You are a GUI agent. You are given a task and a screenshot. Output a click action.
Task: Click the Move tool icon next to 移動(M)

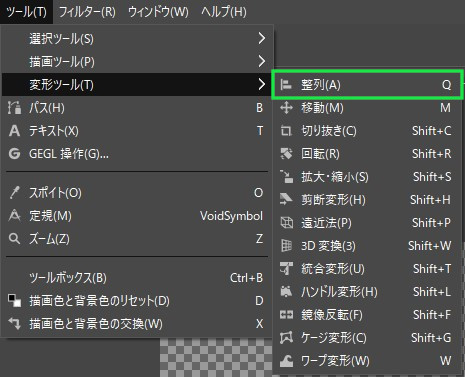click(x=286, y=108)
